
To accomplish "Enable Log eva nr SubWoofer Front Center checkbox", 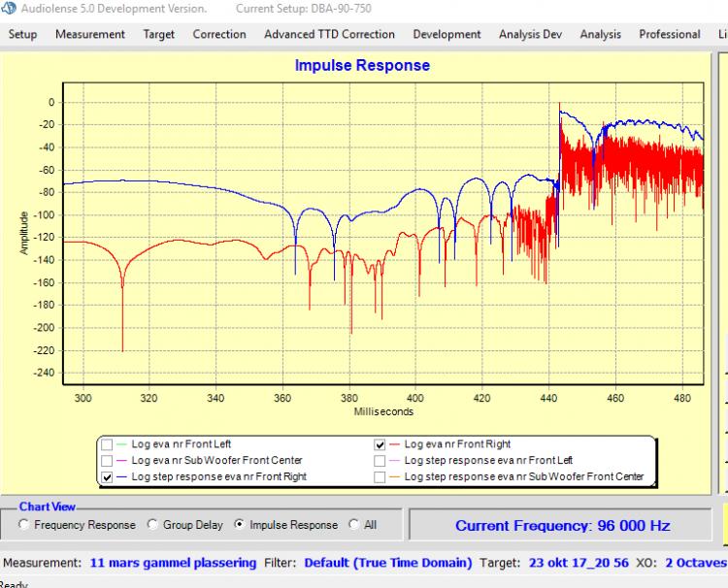I will tap(107, 461).
